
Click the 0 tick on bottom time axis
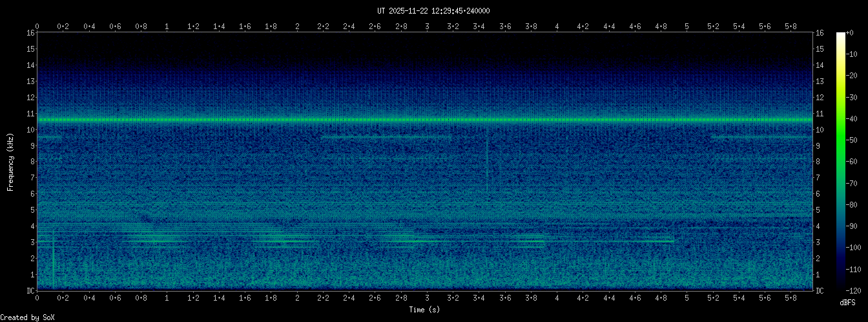click(x=37, y=298)
